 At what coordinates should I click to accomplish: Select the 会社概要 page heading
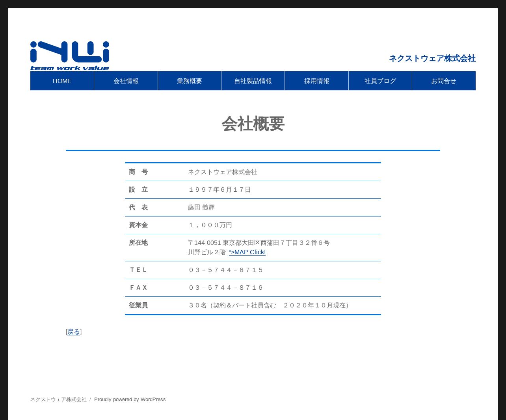pos(253,124)
